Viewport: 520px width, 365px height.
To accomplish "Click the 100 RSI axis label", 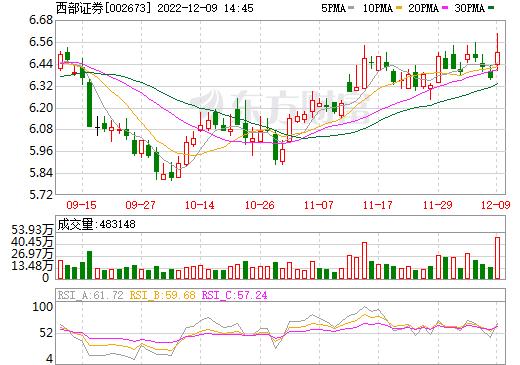I will [x=43, y=307].
